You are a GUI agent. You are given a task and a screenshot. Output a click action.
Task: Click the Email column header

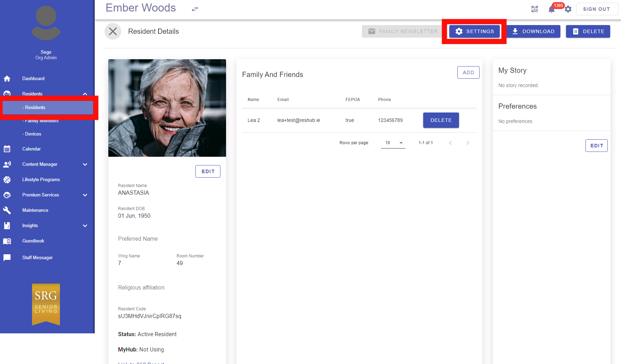[283, 100]
